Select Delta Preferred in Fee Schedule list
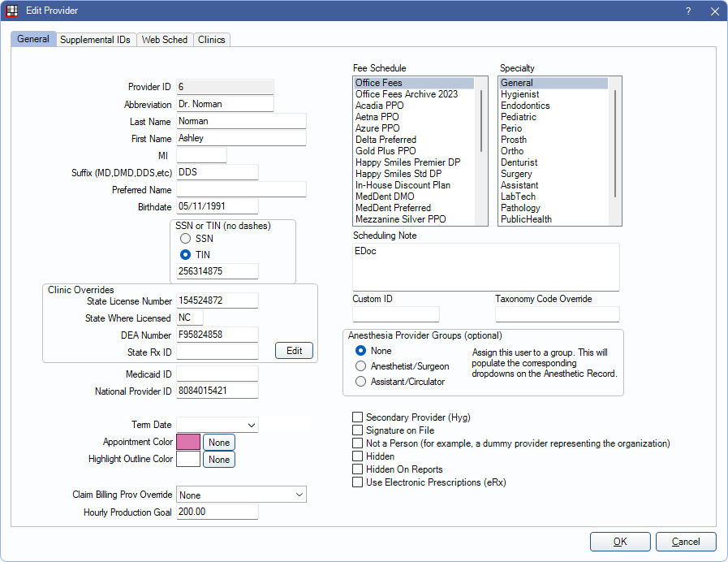Viewport: 728px width, 562px height. pyautogui.click(x=386, y=140)
